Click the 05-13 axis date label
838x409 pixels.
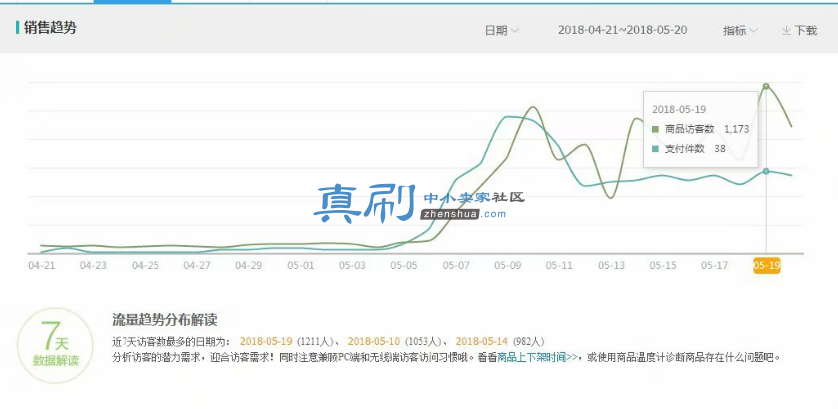click(611, 265)
